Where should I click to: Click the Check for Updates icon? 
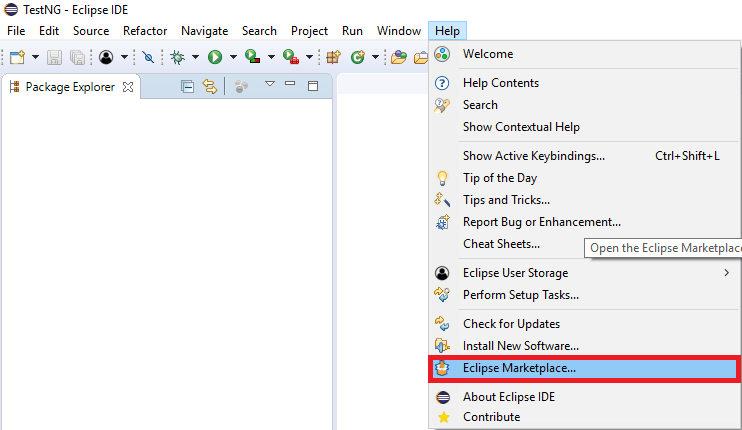pos(442,324)
